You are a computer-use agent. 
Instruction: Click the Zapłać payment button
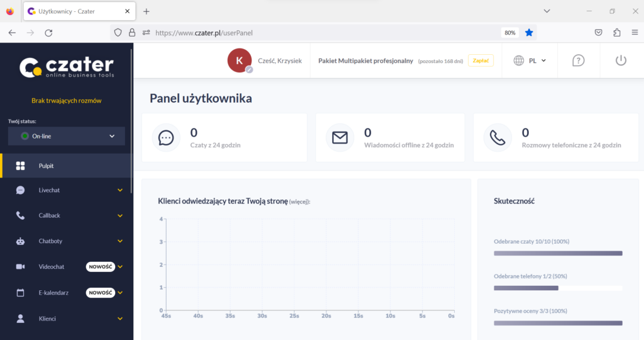point(480,60)
